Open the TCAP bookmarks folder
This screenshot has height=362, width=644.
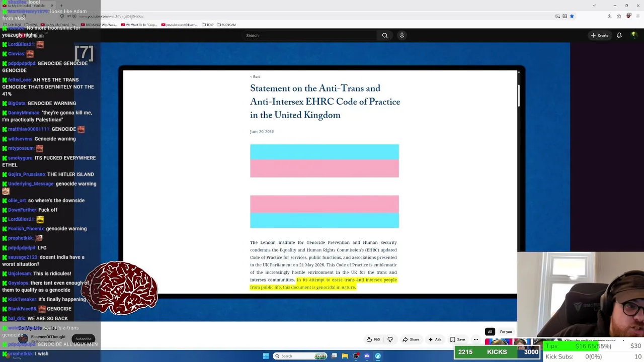208,25
